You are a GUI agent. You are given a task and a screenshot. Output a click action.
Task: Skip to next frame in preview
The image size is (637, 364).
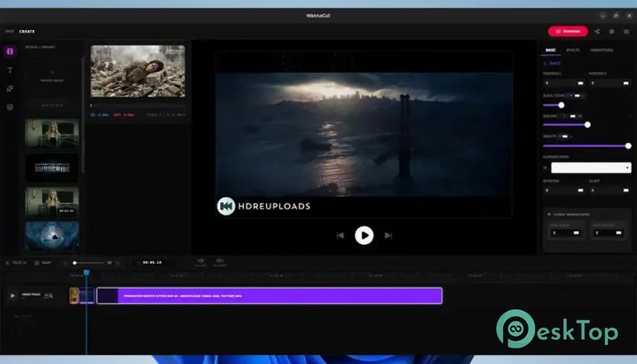click(x=388, y=235)
